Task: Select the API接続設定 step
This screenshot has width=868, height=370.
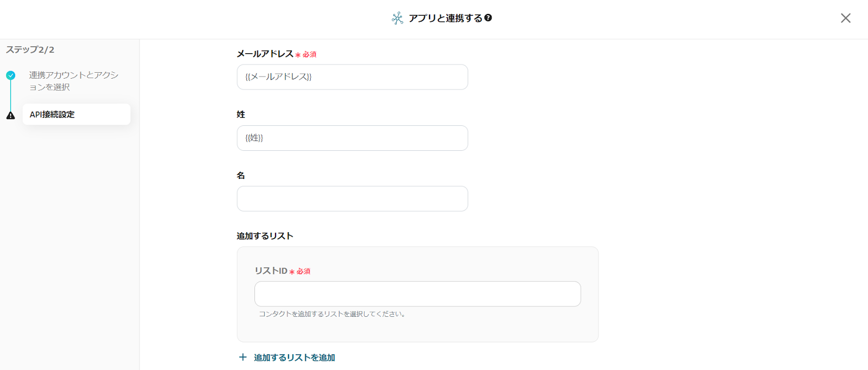Action: point(76,114)
